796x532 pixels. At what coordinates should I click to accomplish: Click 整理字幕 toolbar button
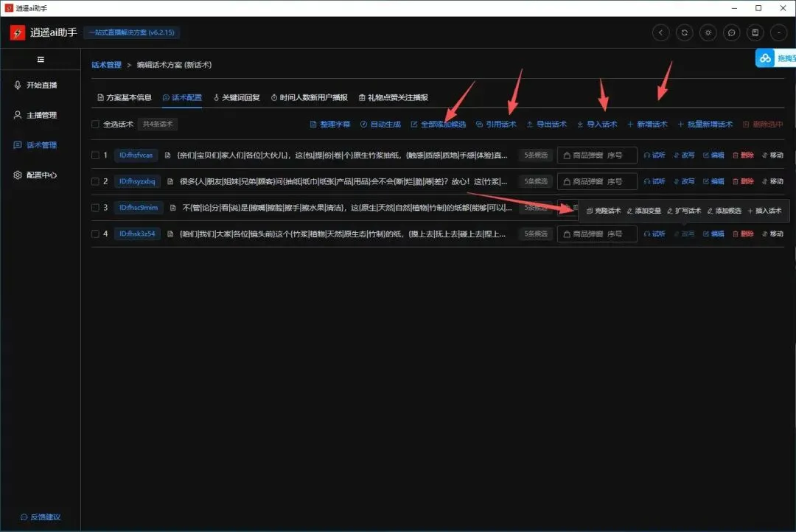point(330,124)
